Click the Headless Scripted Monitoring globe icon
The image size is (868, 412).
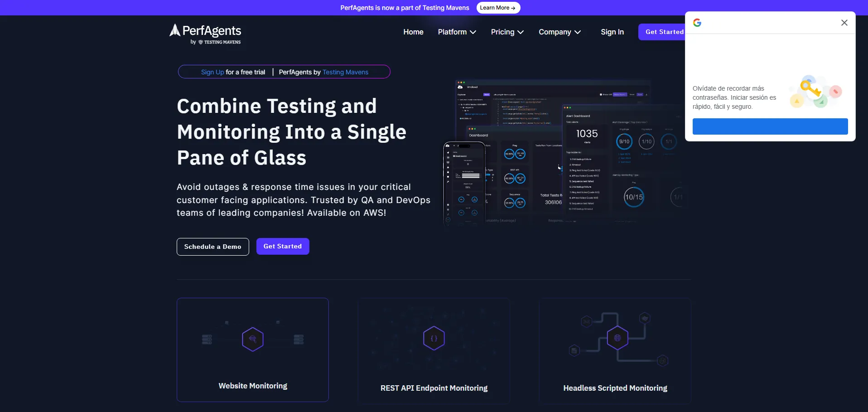(x=617, y=338)
